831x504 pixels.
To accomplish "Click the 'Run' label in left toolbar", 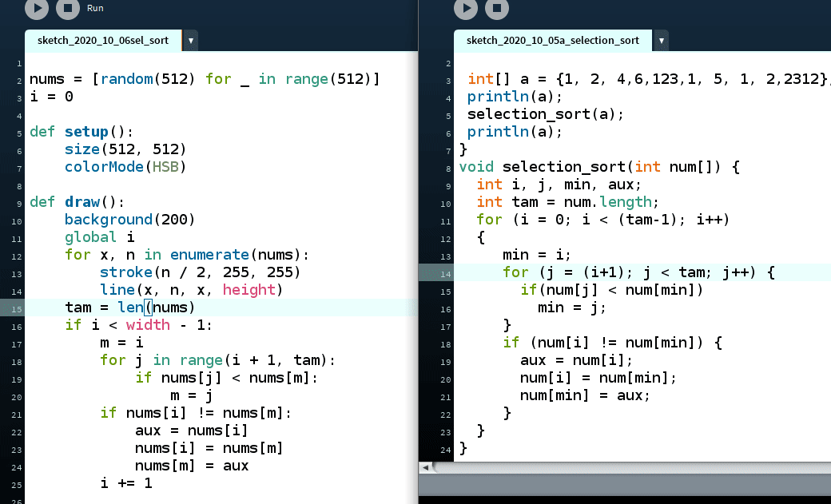I will tap(95, 8).
